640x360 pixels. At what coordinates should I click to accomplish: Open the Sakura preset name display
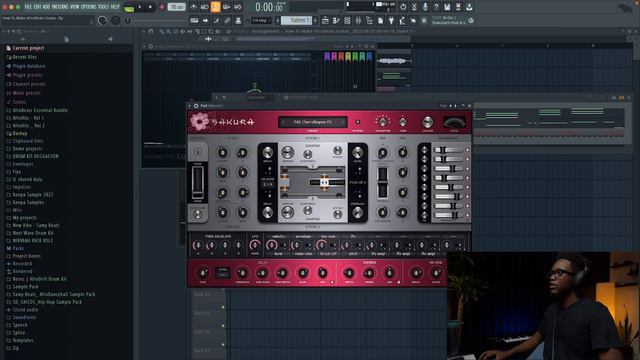click(313, 122)
